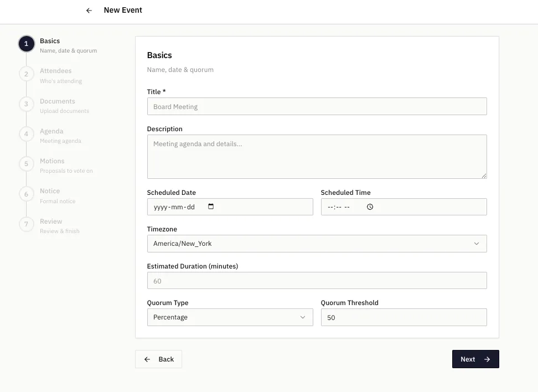The width and height of the screenshot is (538, 392).
Task: Click the Back button
Action: pyautogui.click(x=158, y=359)
